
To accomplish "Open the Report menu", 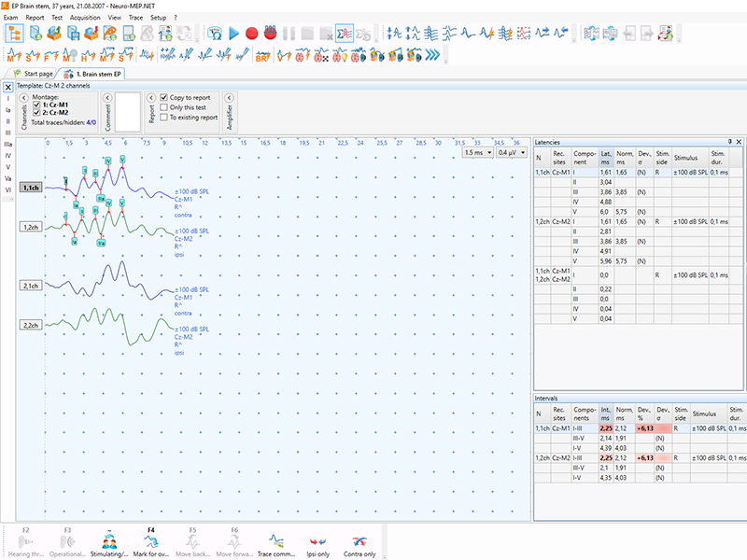I will tap(35, 18).
